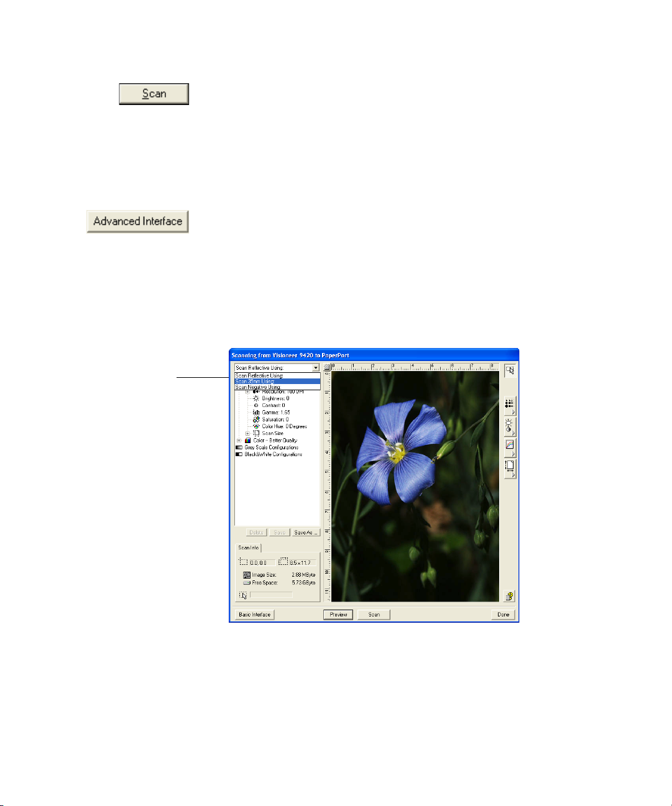Click the horizontal ruler above preview
Screen dimensions: 672x806
point(415,367)
